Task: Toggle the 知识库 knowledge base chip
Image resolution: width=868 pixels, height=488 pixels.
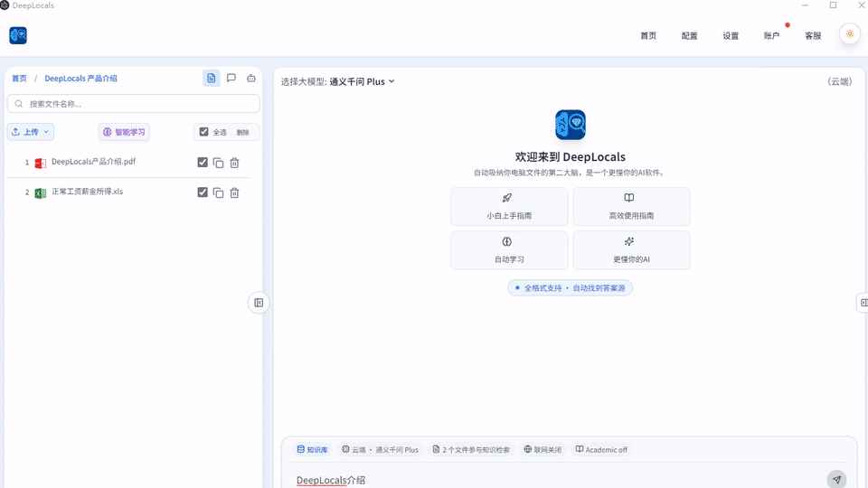Action: (312, 450)
